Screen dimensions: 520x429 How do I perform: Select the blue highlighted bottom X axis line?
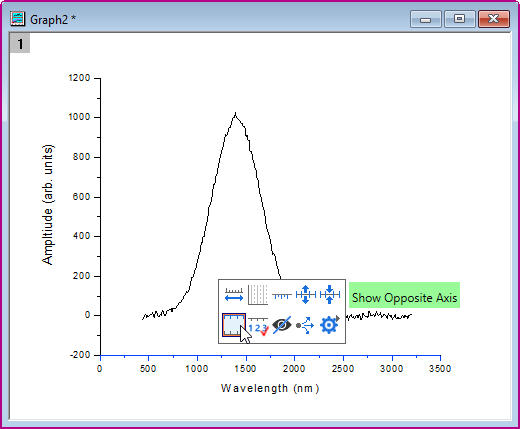270,356
